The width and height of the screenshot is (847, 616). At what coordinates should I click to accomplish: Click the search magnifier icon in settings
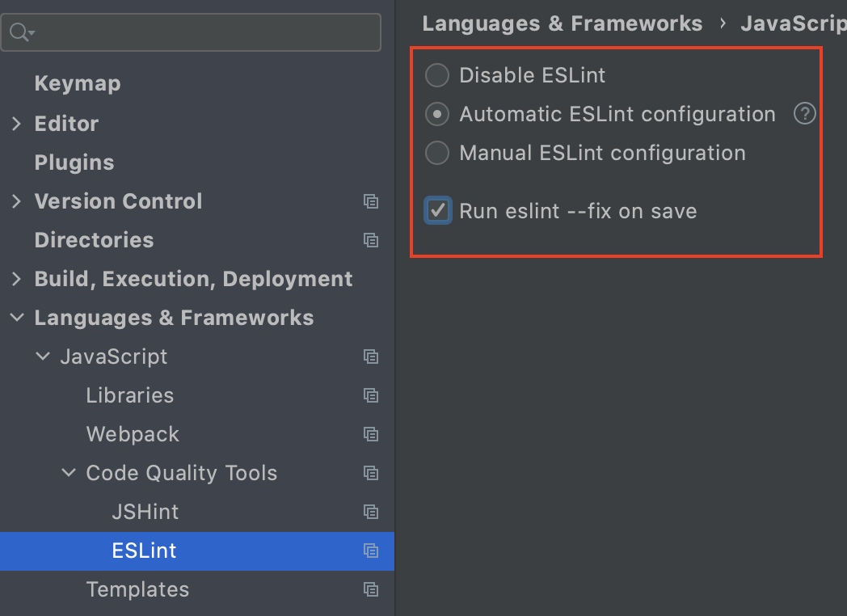click(22, 32)
